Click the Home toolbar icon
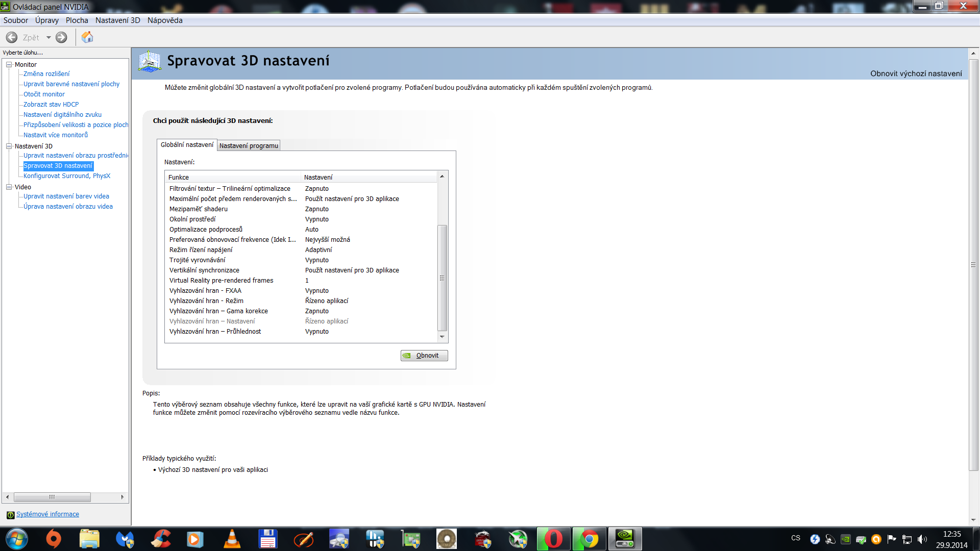Viewport: 980px width, 551px height. [87, 37]
